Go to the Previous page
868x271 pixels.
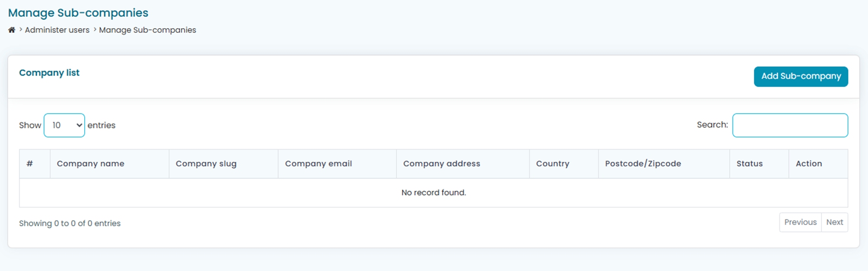(800, 222)
